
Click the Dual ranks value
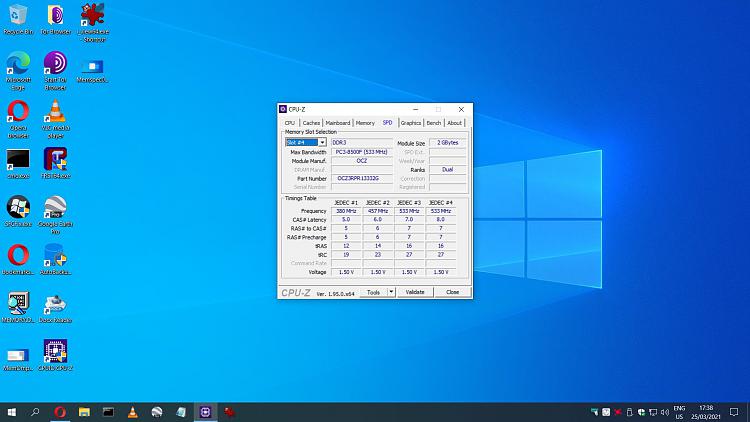[448, 169]
